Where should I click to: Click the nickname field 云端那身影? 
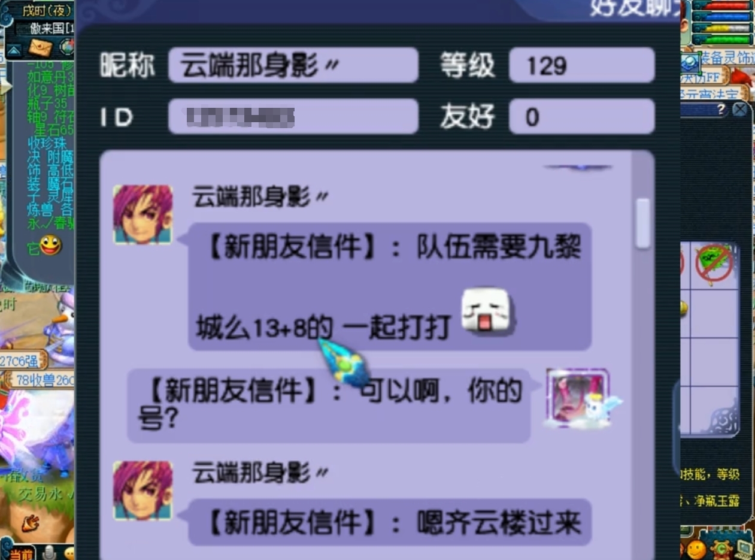pyautogui.click(x=293, y=65)
